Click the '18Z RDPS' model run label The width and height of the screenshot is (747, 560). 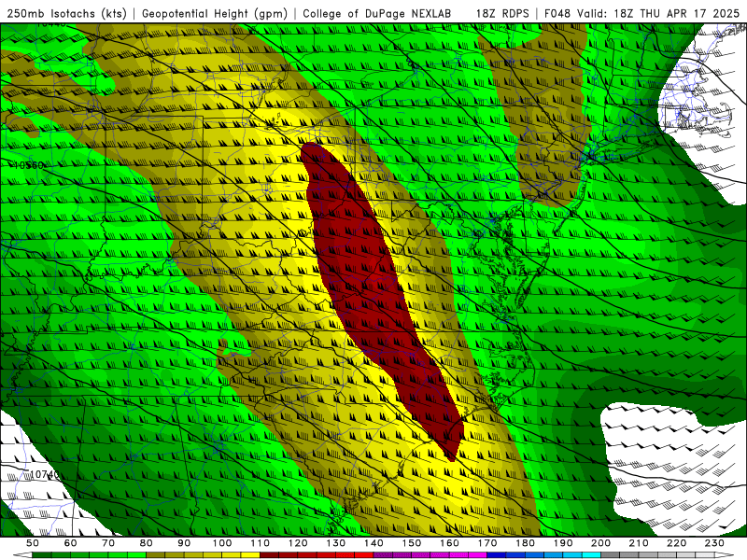[x=502, y=13]
